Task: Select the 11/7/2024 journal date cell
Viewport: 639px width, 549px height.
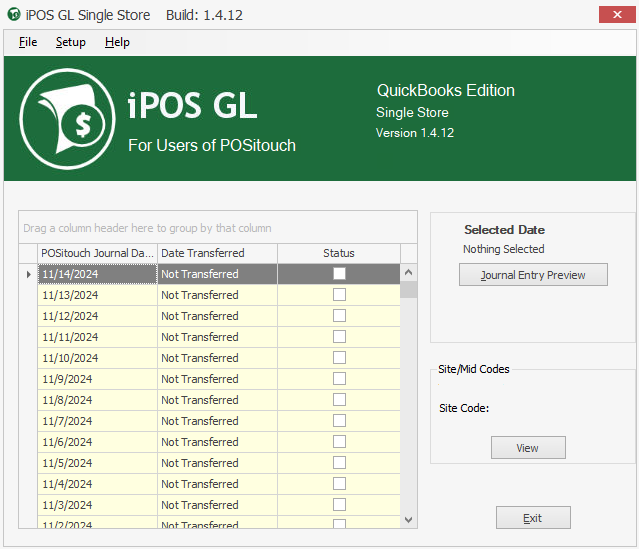Action: 97,421
